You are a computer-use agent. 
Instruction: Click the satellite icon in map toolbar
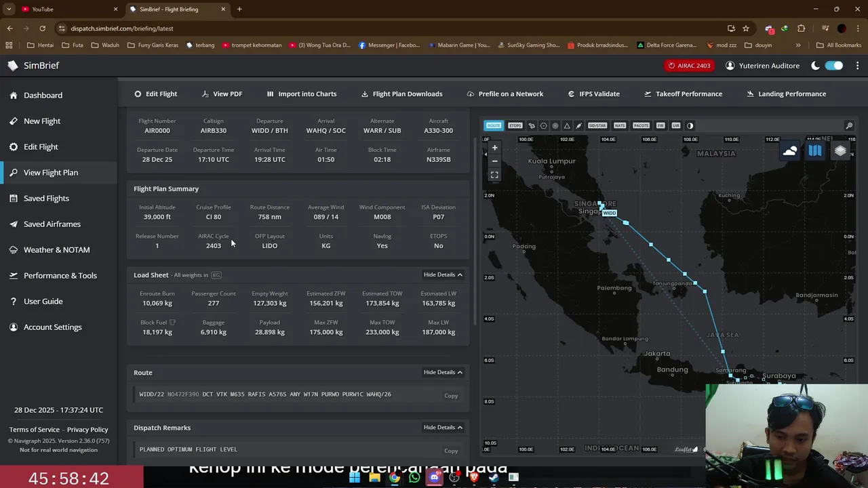coord(578,125)
